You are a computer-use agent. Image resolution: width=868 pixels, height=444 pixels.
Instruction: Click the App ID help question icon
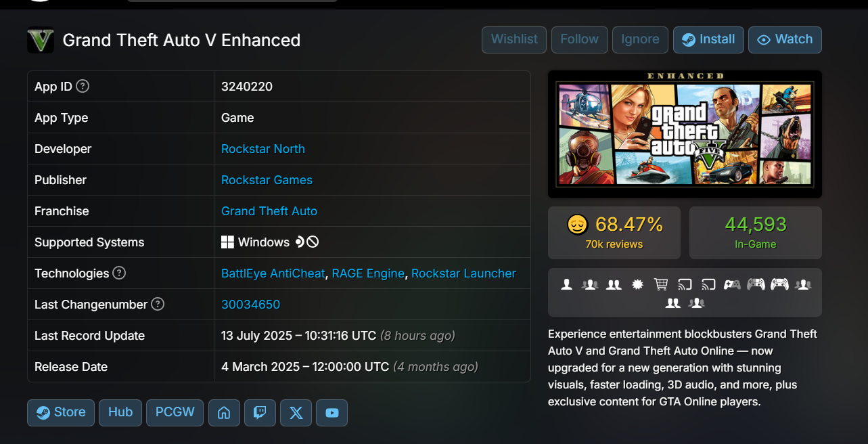[x=83, y=86]
